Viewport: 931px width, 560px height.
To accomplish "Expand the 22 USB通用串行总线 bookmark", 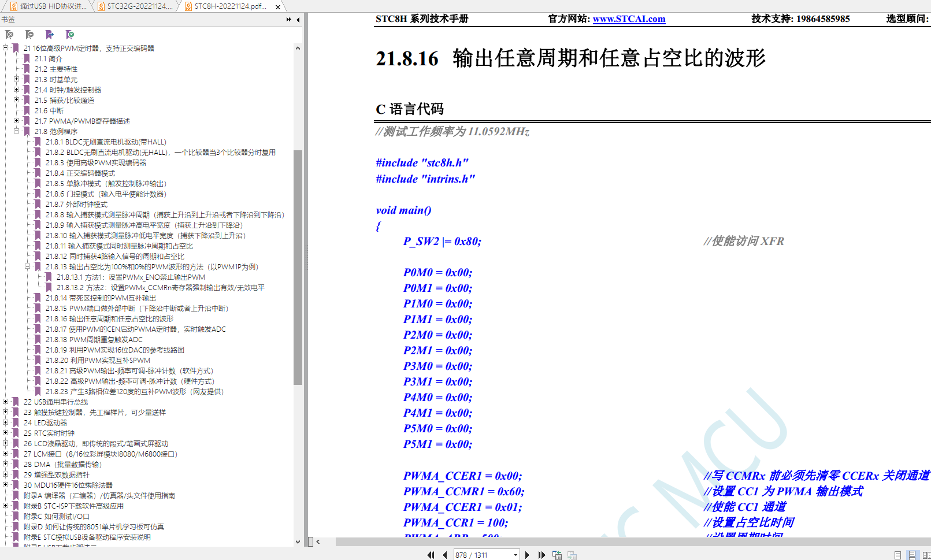I will pos(6,402).
